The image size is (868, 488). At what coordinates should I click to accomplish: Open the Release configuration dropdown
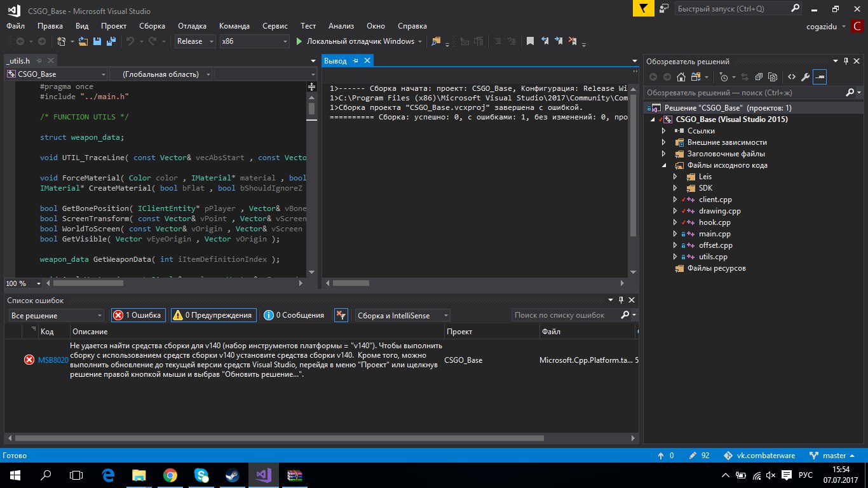(x=195, y=41)
